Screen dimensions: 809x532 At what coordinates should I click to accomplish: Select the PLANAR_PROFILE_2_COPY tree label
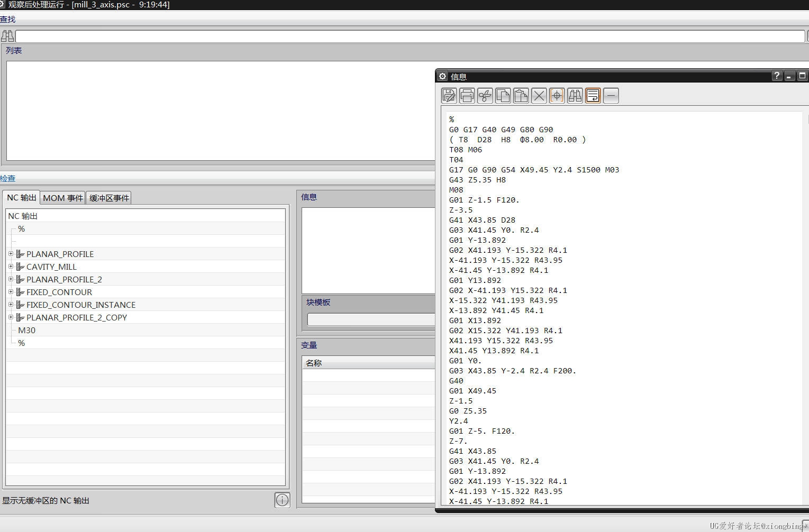77,317
